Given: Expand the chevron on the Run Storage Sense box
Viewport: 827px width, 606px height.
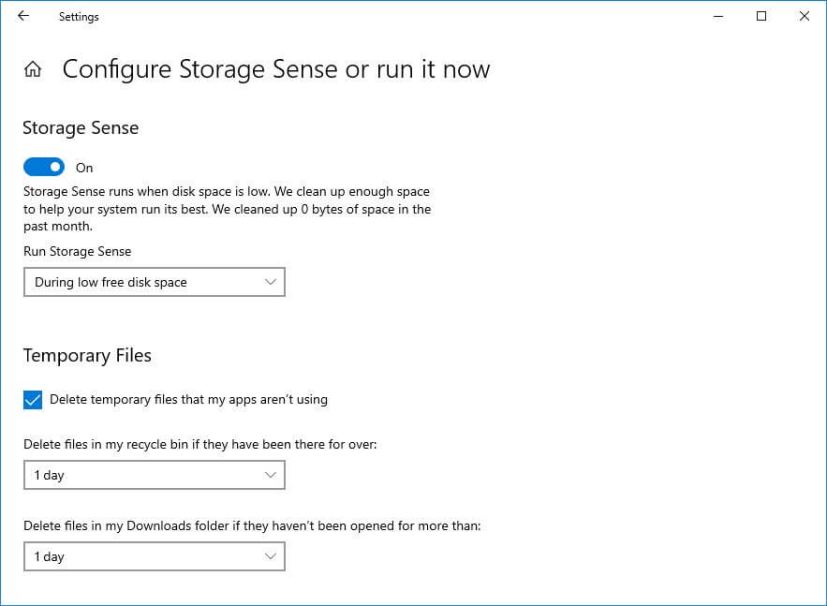Looking at the screenshot, I should click(269, 281).
